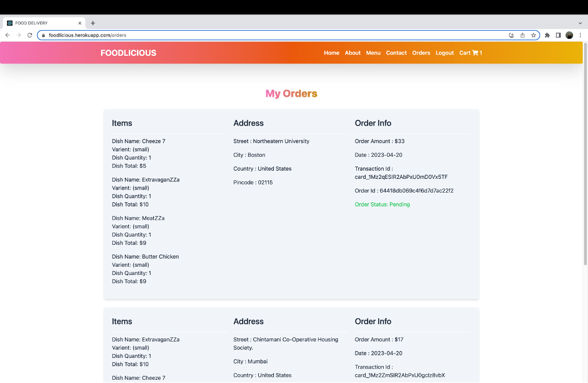588x383 pixels.
Task: Click the install site icon in the omnibox
Action: coord(511,35)
